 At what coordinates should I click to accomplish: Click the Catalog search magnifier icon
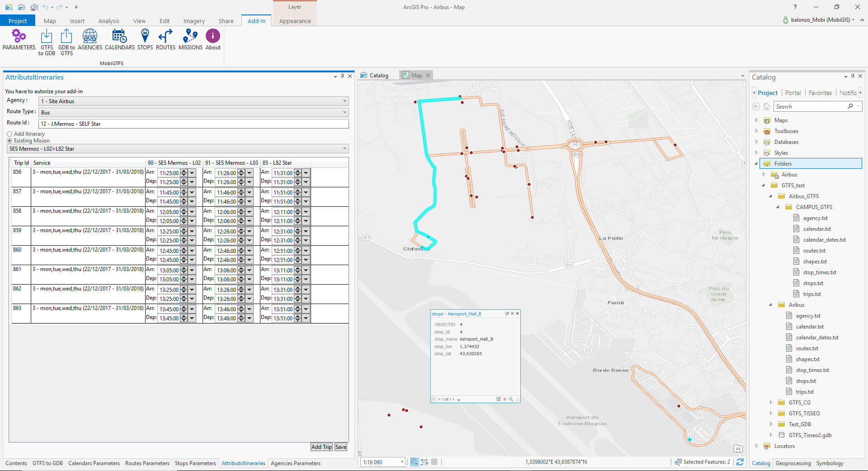[850, 106]
